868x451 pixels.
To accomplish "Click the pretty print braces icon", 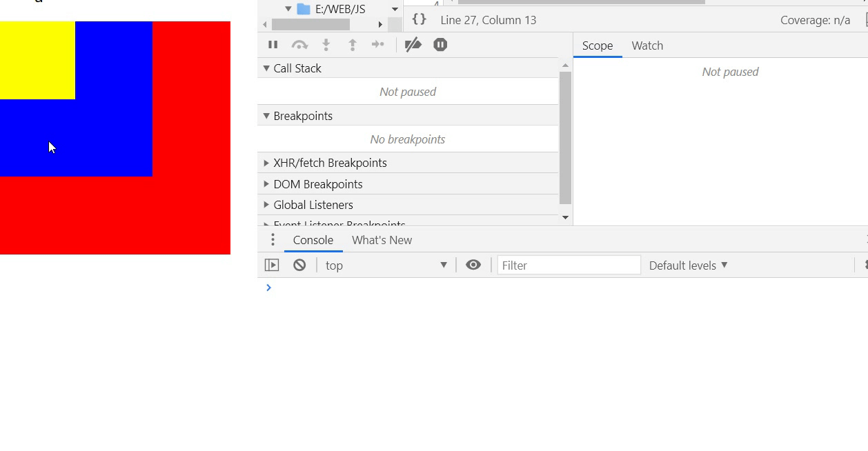I will (x=420, y=19).
